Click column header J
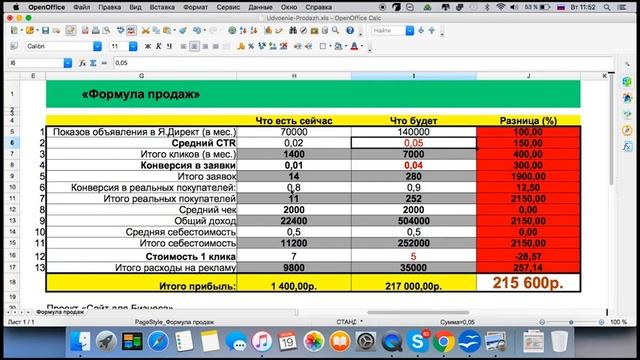 click(528, 76)
